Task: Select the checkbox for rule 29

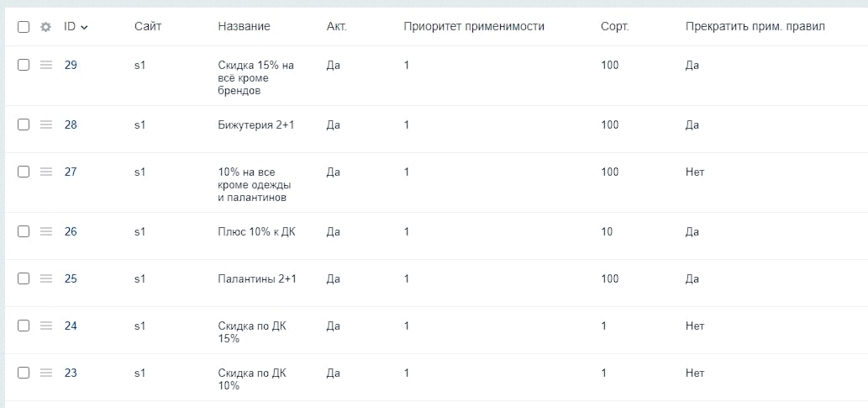Action: pyautogui.click(x=24, y=65)
